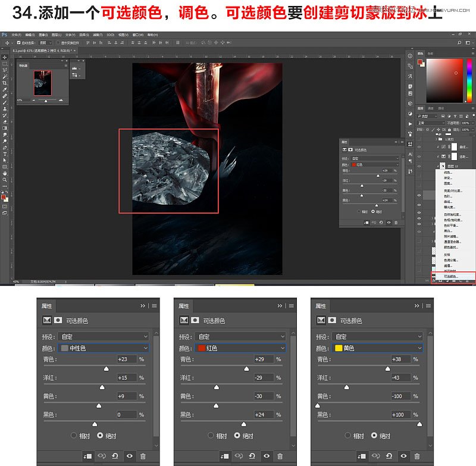The width and height of the screenshot is (476, 466).
Task: Select the Brush tool
Action: pyautogui.click(x=5, y=102)
